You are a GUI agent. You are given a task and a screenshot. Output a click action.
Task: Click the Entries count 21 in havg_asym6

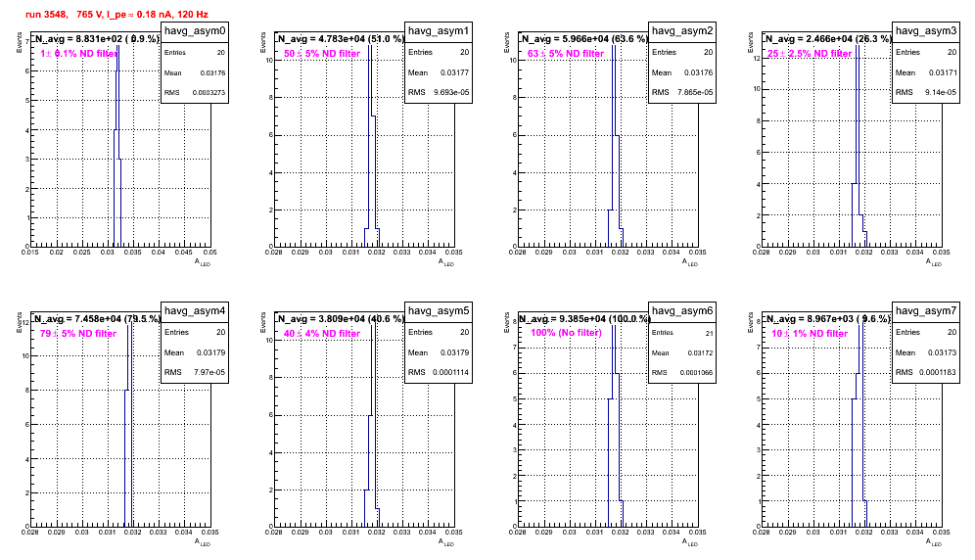[710, 334]
